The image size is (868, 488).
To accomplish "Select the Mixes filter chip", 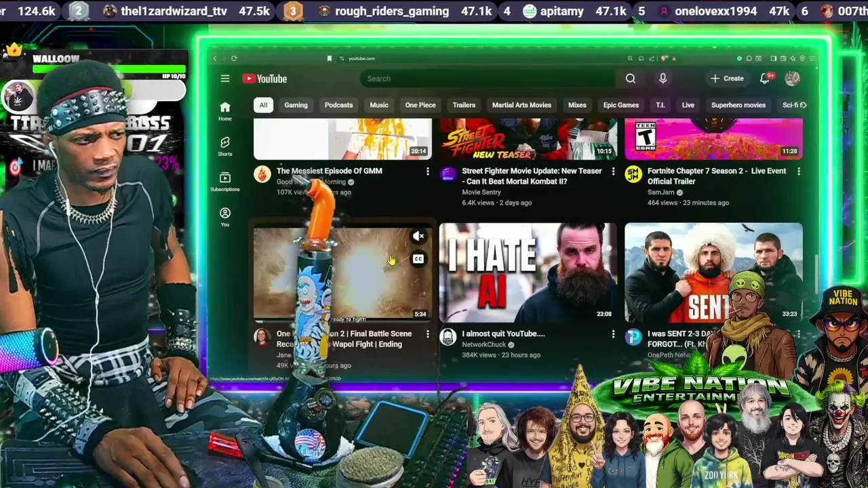I will [x=577, y=105].
